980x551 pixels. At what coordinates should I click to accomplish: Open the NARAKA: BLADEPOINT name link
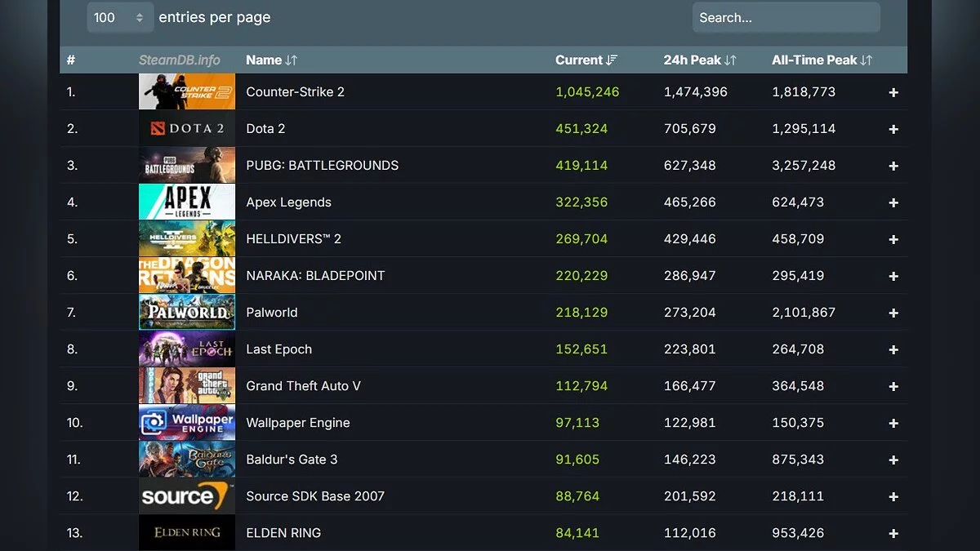pyautogui.click(x=315, y=275)
